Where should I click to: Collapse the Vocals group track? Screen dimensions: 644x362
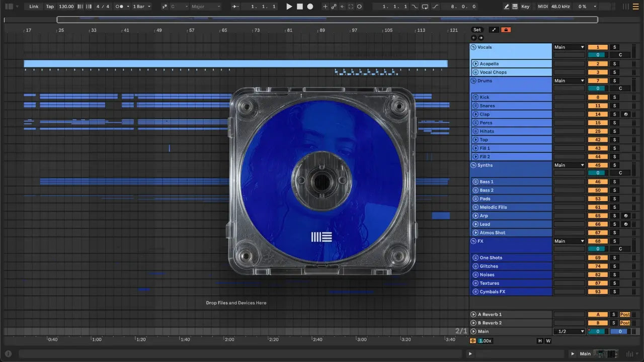473,47
